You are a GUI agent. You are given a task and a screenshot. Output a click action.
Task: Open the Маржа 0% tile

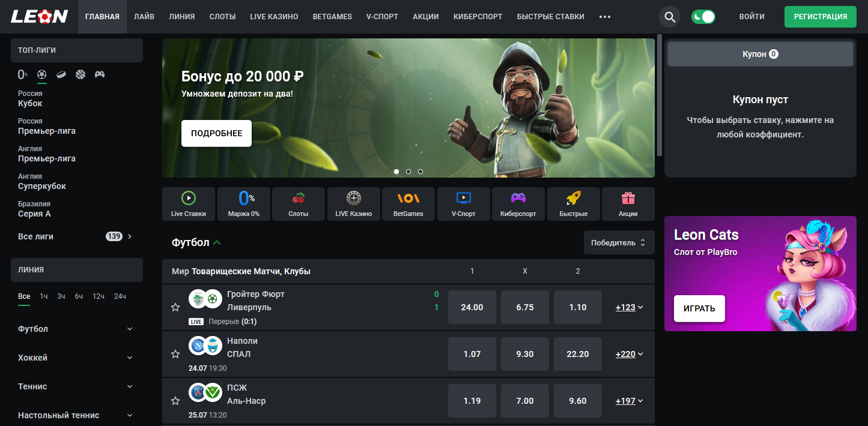coord(244,204)
